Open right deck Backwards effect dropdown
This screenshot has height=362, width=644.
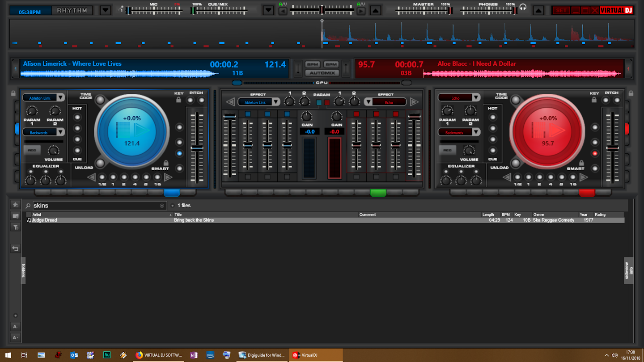point(476,132)
